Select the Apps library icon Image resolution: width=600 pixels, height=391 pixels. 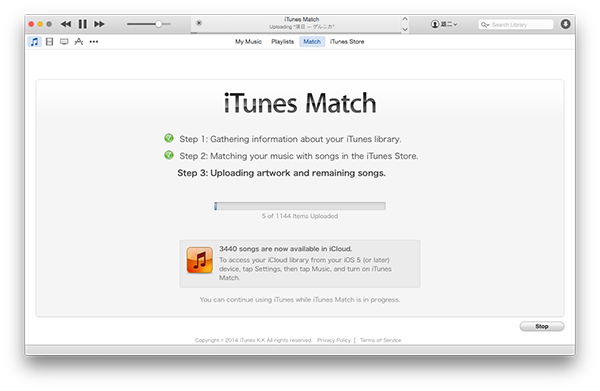pyautogui.click(x=79, y=42)
